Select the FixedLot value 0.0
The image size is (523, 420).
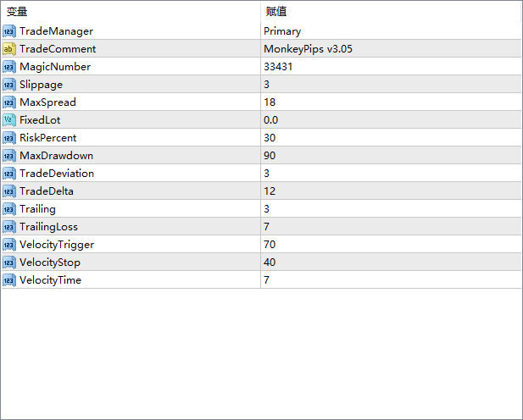click(x=271, y=120)
